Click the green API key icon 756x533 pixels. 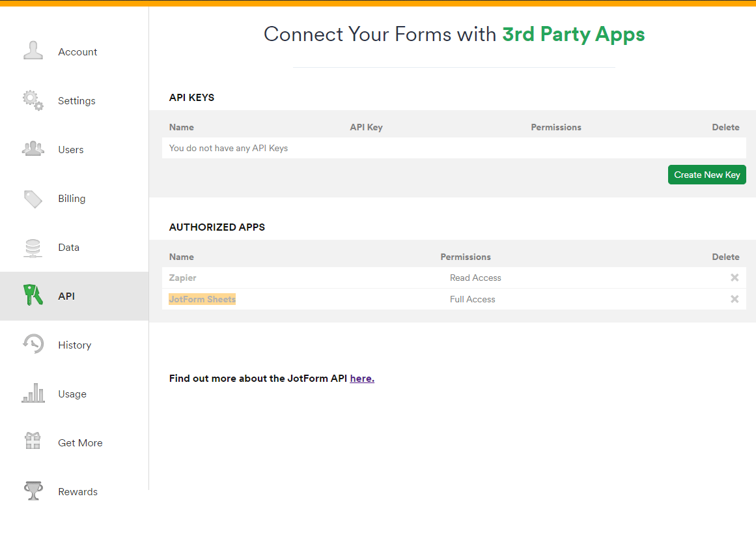coord(33,295)
